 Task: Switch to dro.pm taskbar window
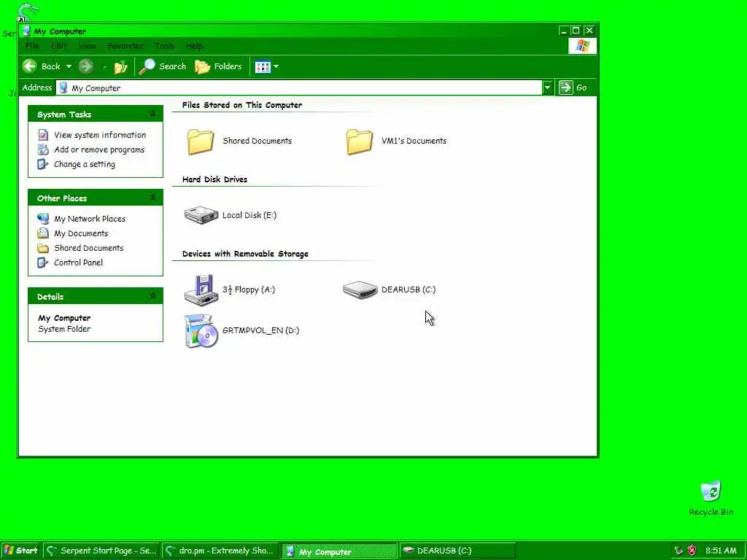220,551
